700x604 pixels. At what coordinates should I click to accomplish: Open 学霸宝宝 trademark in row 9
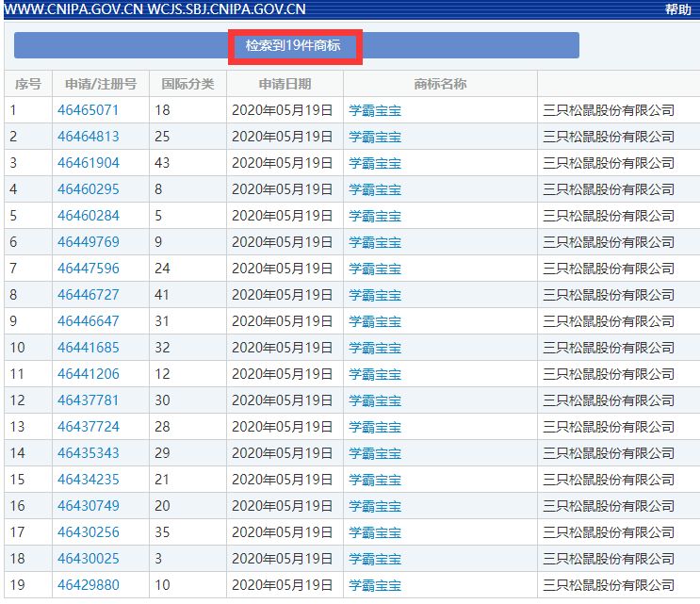pyautogui.click(x=375, y=321)
